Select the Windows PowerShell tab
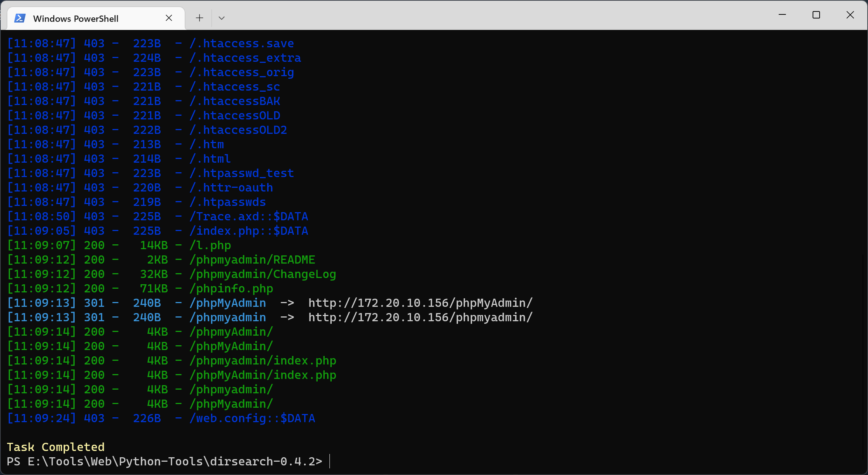868x475 pixels. pyautogui.click(x=76, y=18)
